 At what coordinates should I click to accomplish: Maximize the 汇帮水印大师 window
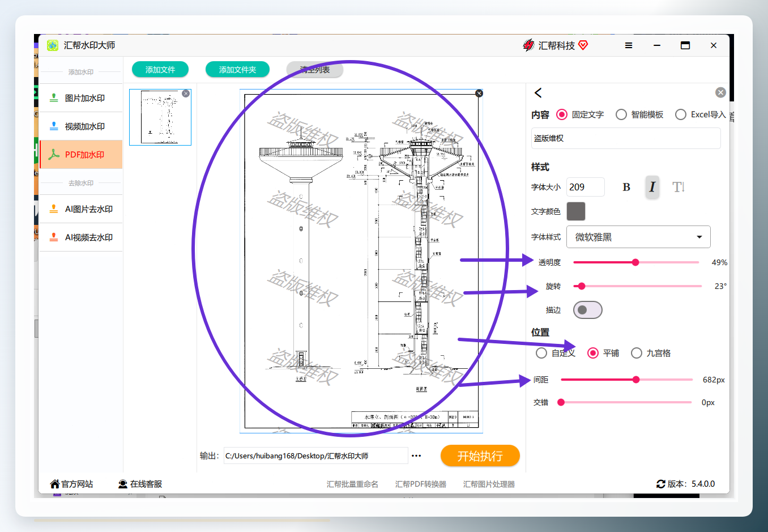pyautogui.click(x=685, y=45)
